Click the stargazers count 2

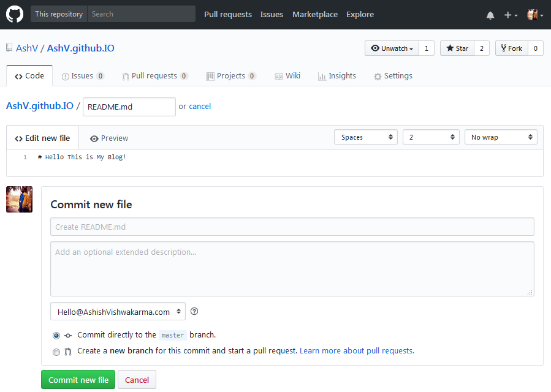(x=481, y=48)
